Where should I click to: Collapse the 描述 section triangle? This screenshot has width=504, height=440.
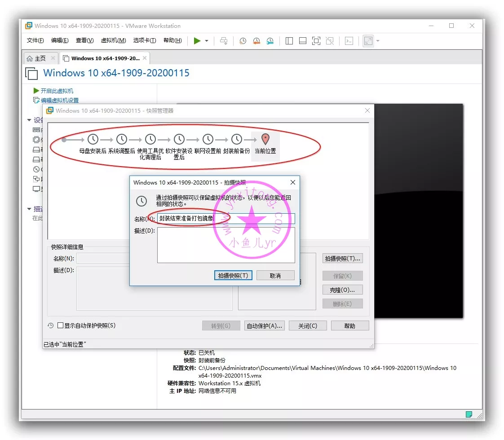click(x=29, y=209)
